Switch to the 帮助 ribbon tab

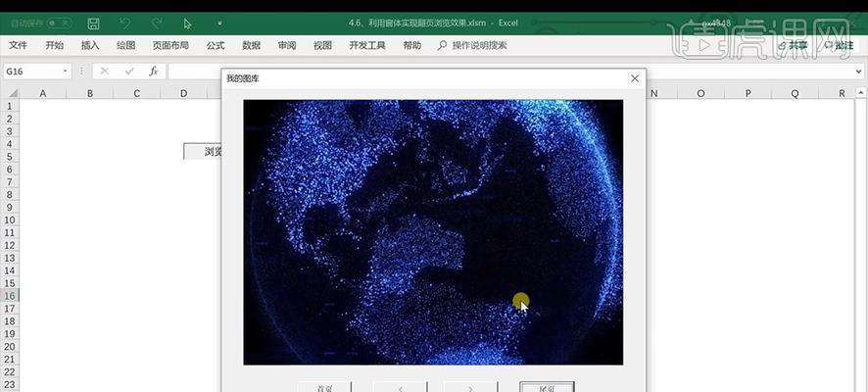(x=411, y=45)
